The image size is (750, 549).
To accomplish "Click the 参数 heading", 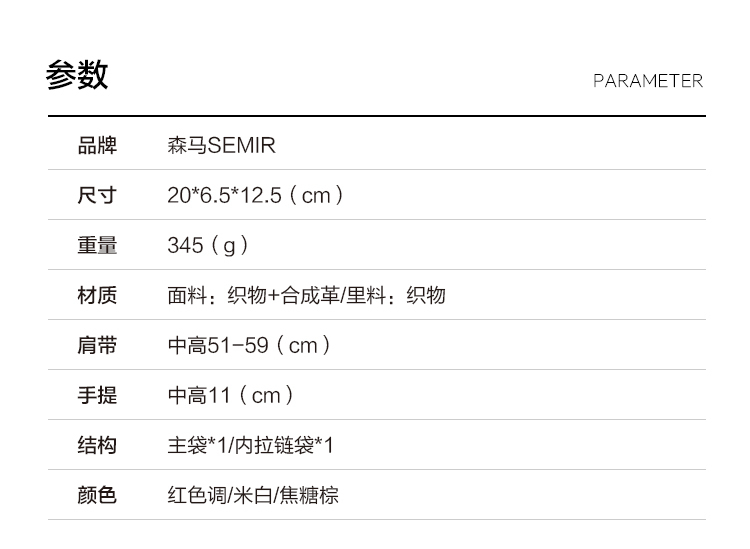I will 77,76.
